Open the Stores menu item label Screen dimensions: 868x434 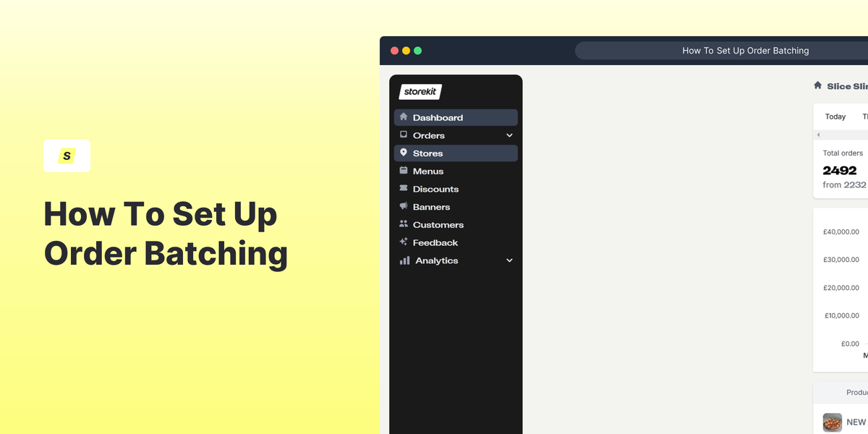[x=427, y=153]
